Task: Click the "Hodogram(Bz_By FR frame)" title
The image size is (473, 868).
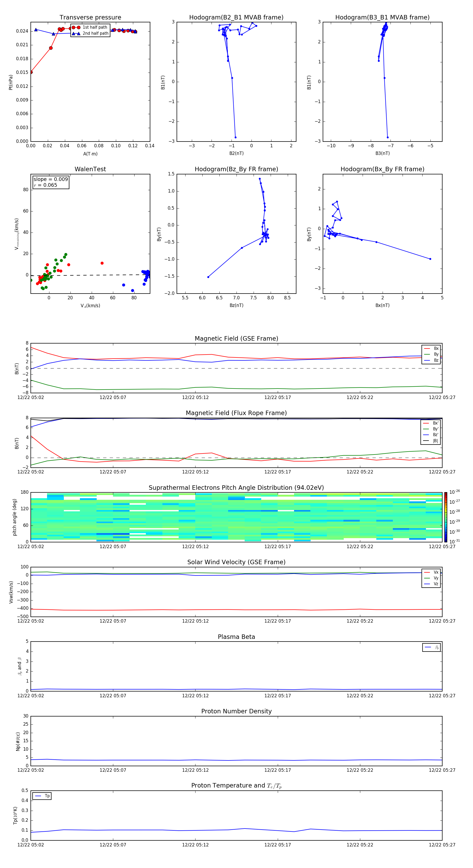Action: 236,169
